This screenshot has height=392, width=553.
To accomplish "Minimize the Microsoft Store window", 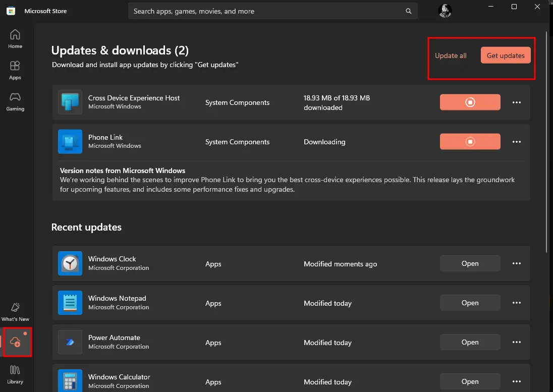I will pyautogui.click(x=490, y=7).
